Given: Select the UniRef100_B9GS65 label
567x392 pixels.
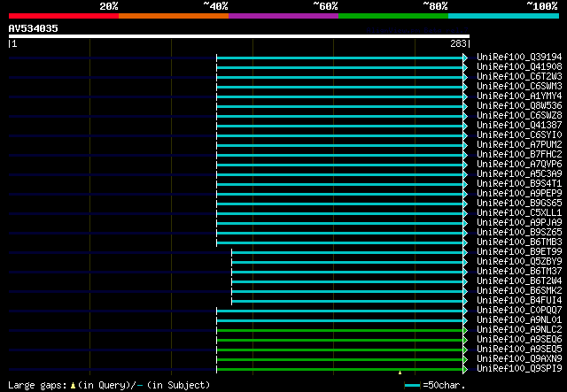Looking at the screenshot, I should [x=519, y=204].
